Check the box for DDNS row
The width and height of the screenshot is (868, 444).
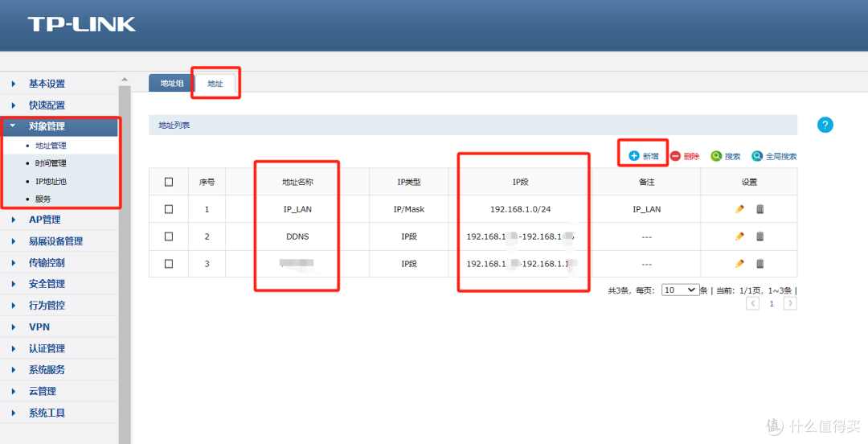pos(169,236)
